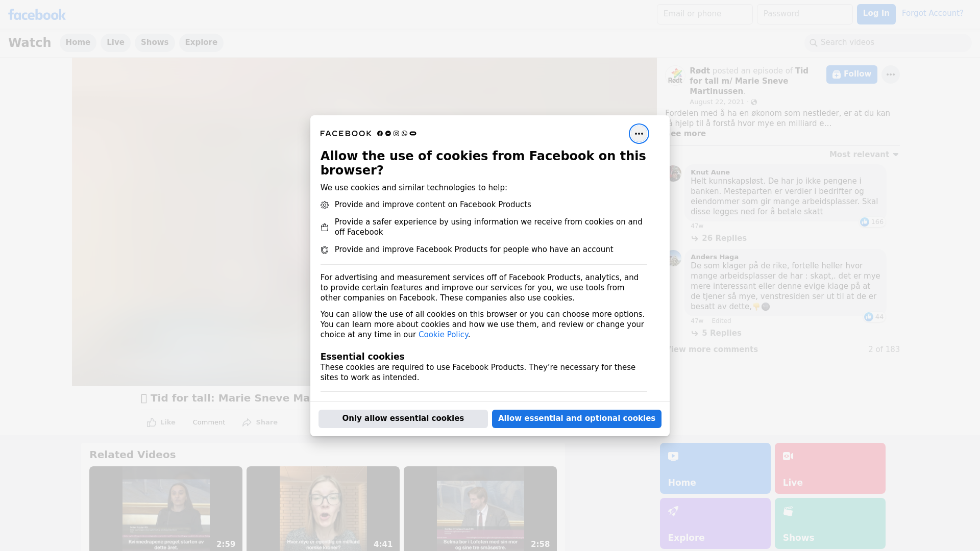Click the video title Tid for tall
This screenshot has height=551, width=980.
(x=225, y=398)
